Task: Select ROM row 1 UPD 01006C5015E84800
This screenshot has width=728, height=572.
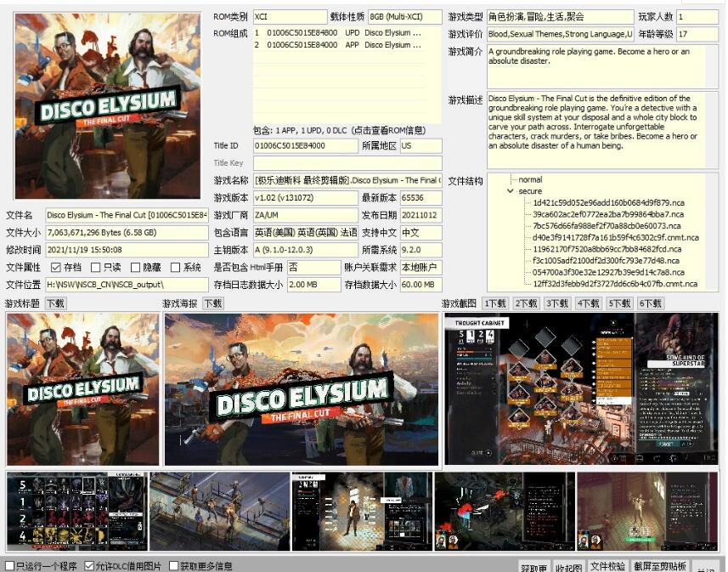Action: [x=339, y=33]
